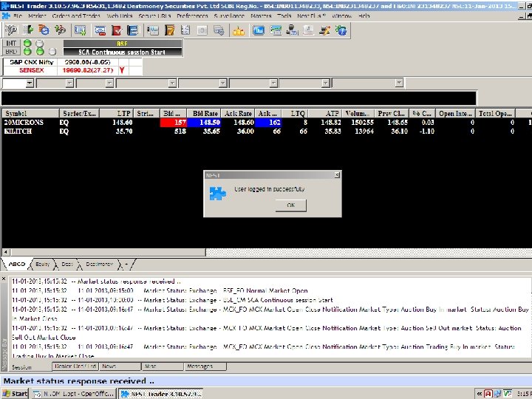Switch to the Equity watchlist tab

tap(42, 264)
